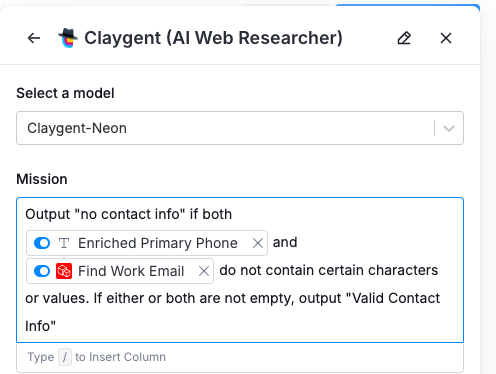Go back using the left arrow
The image size is (496, 374).
(34, 38)
